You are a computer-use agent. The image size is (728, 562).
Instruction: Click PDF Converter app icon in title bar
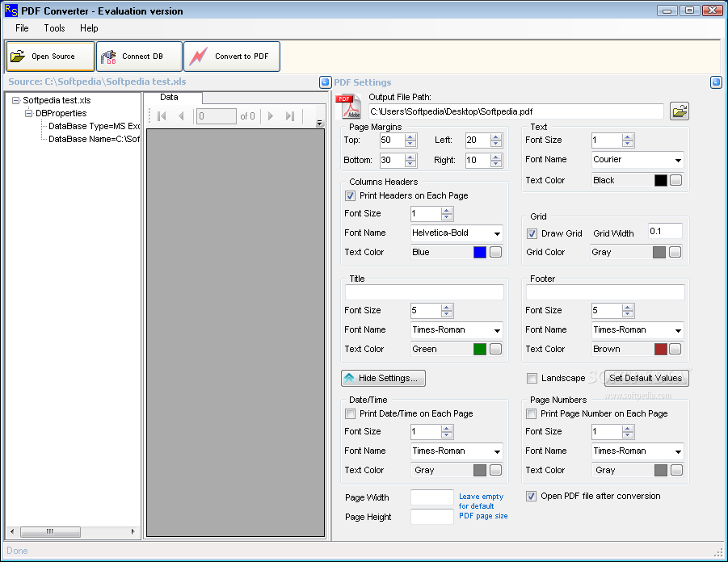[11, 10]
